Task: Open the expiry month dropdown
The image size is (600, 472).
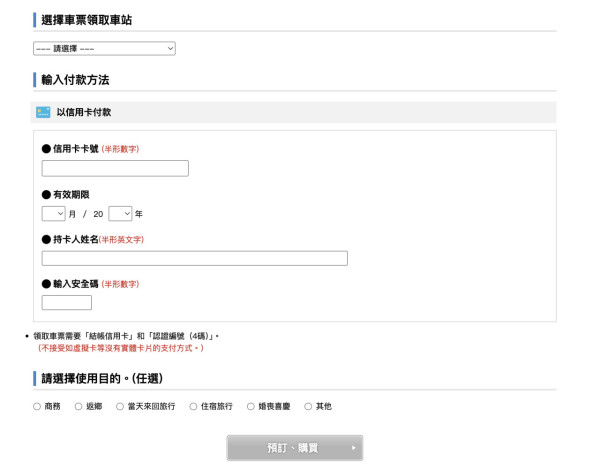Action: click(x=53, y=213)
